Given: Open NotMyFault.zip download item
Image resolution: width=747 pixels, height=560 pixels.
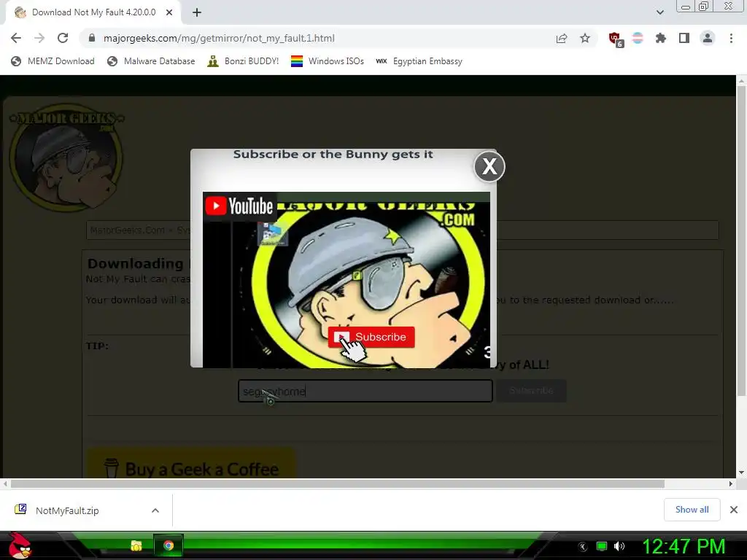Looking at the screenshot, I should (x=67, y=510).
